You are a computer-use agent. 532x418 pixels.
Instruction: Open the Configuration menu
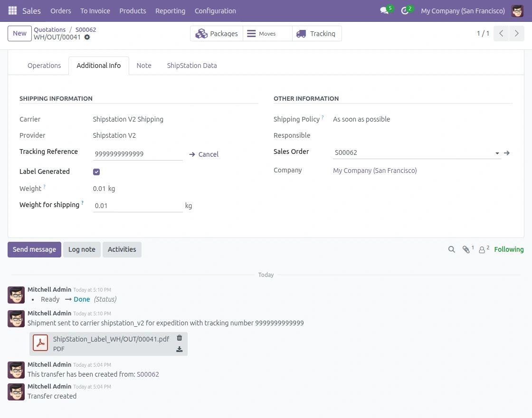[215, 10]
